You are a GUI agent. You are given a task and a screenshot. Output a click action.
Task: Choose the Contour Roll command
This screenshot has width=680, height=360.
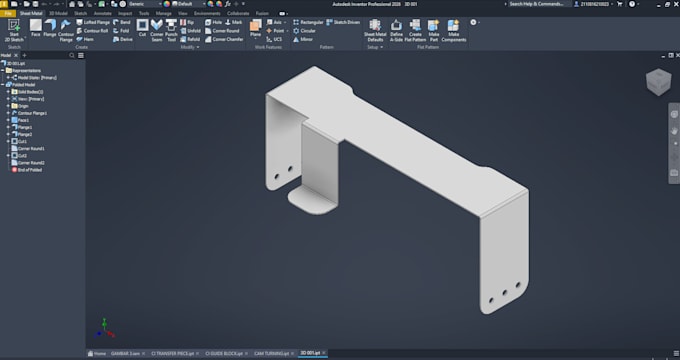92,31
